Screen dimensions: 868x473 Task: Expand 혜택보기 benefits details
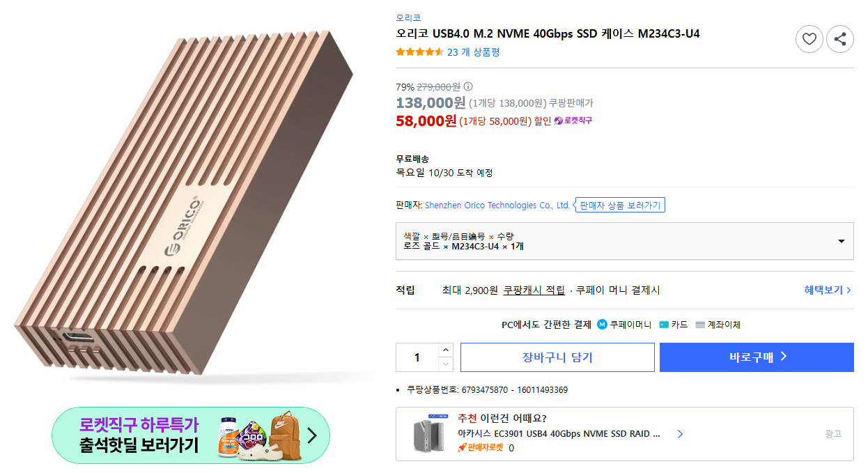[828, 290]
